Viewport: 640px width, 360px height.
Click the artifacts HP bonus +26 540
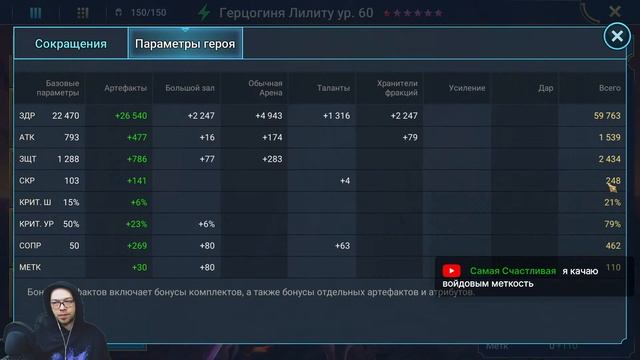(x=131, y=116)
